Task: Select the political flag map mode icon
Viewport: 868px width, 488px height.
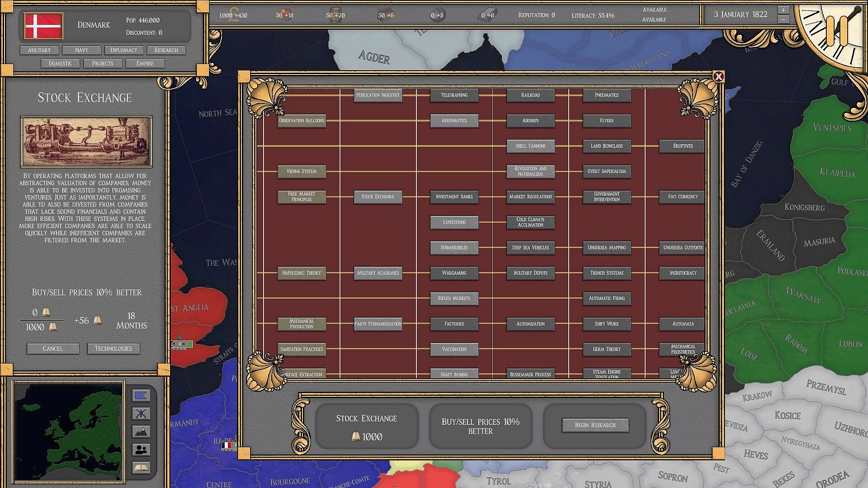Action: (141, 396)
